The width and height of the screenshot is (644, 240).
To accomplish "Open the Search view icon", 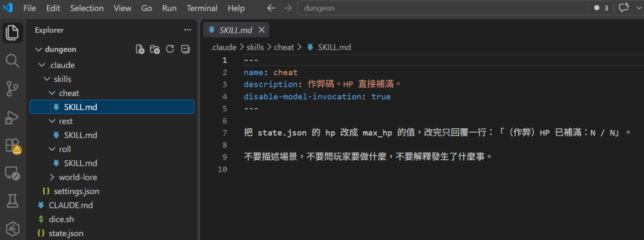I will (x=13, y=61).
